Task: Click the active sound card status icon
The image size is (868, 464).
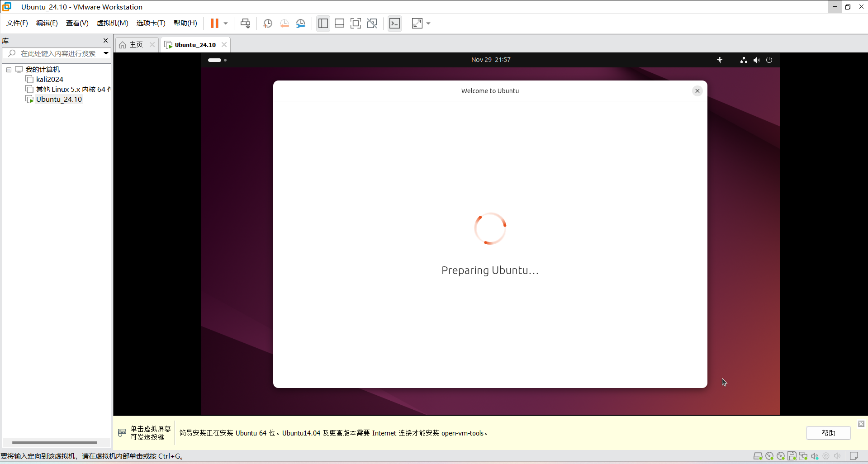Action: pos(815,456)
